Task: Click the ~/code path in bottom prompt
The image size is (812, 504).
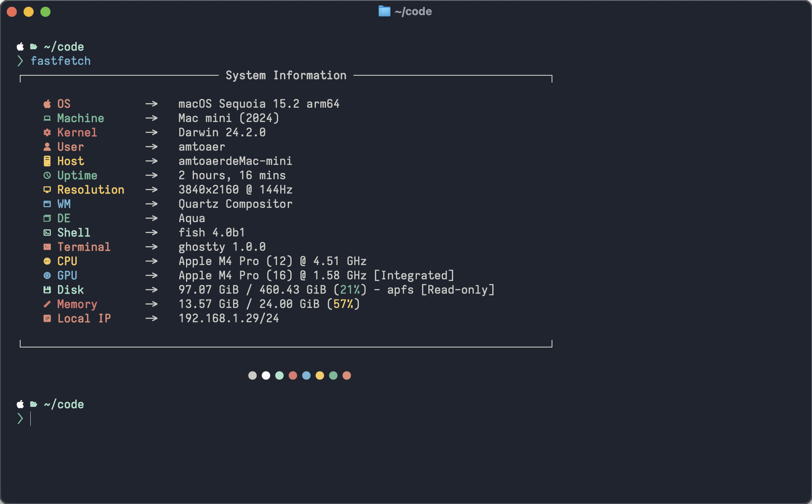Action: pos(64,404)
